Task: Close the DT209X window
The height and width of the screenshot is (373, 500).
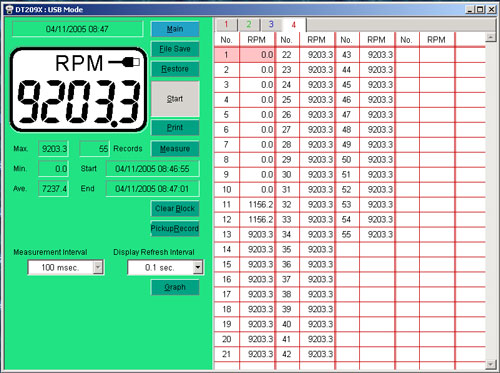Action: (x=491, y=9)
